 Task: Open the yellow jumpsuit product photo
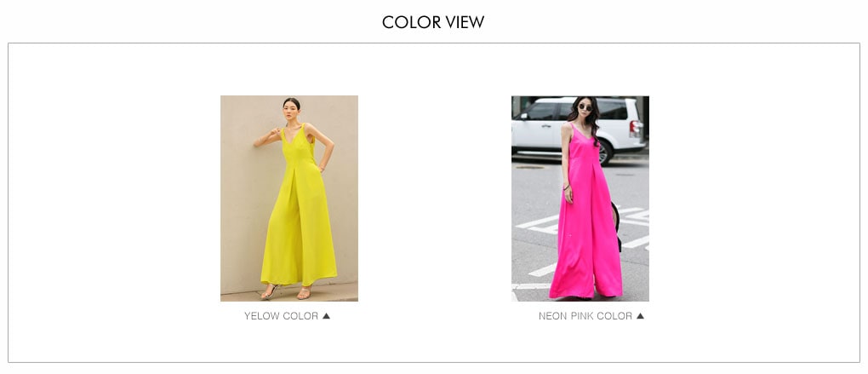289,199
